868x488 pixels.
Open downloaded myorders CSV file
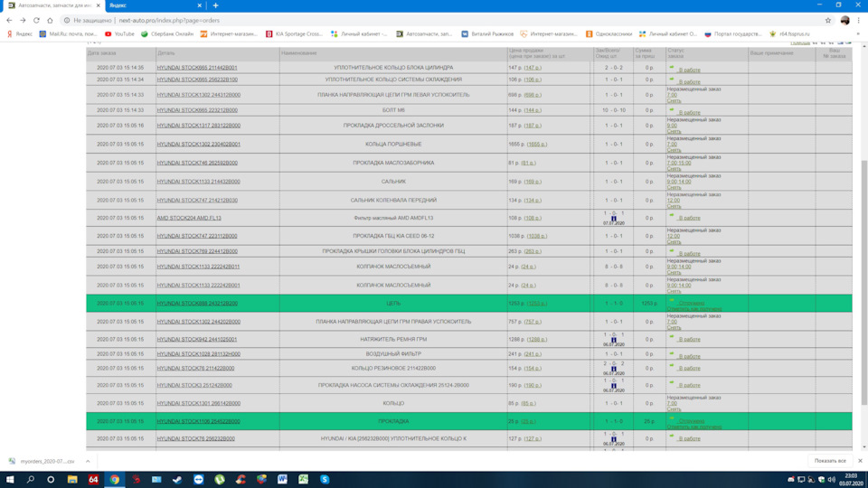coord(42,461)
